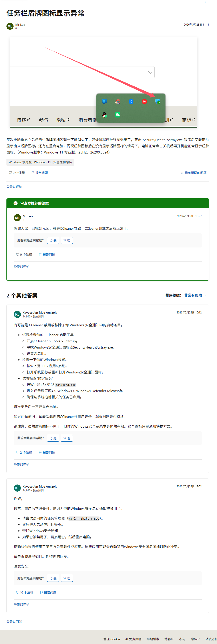Open Mr Luo's name in the recommended answer
The width and height of the screenshot is (217, 644).
point(28,216)
